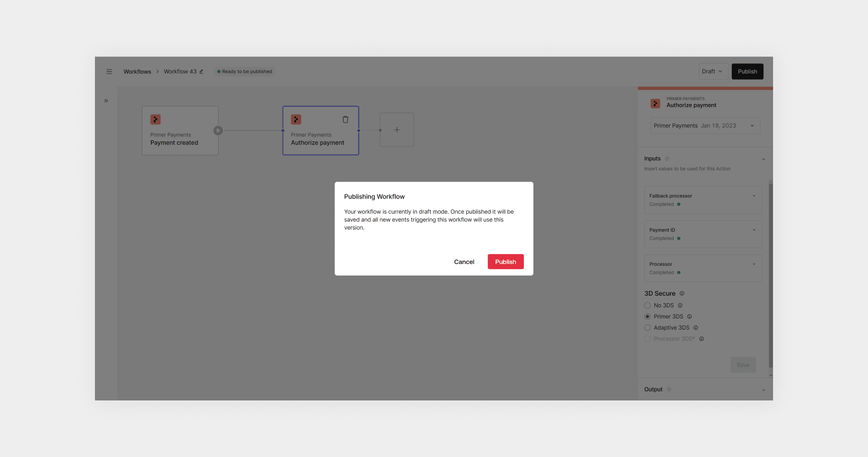This screenshot has width=868, height=457.
Task: Expand the Processor input
Action: tap(703, 268)
